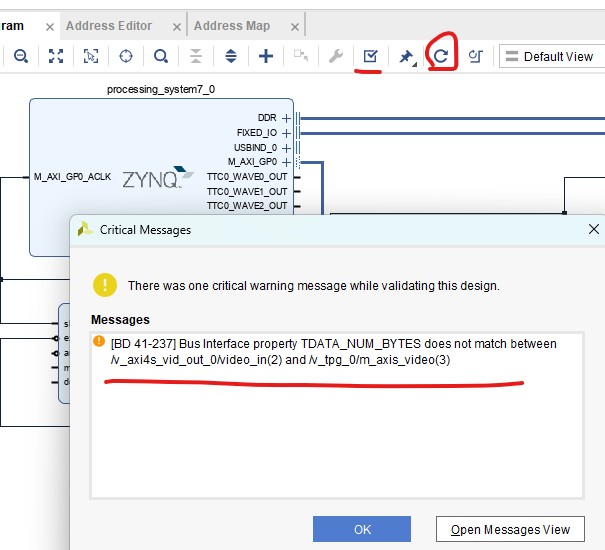The height and width of the screenshot is (550, 605).
Task: Switch to the Address Editor tab
Action: point(109,26)
